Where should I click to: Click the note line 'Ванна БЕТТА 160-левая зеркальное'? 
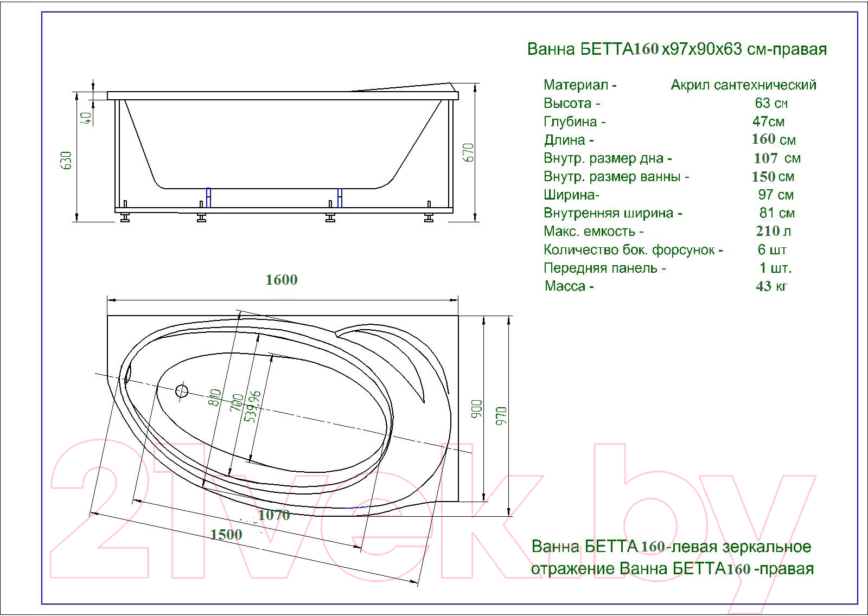[x=671, y=547]
